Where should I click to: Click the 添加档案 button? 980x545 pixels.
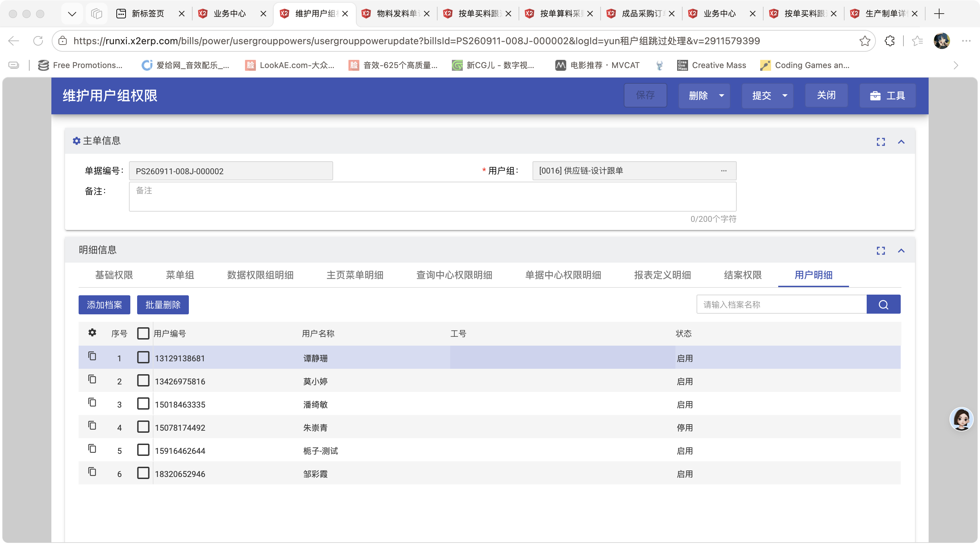click(104, 305)
